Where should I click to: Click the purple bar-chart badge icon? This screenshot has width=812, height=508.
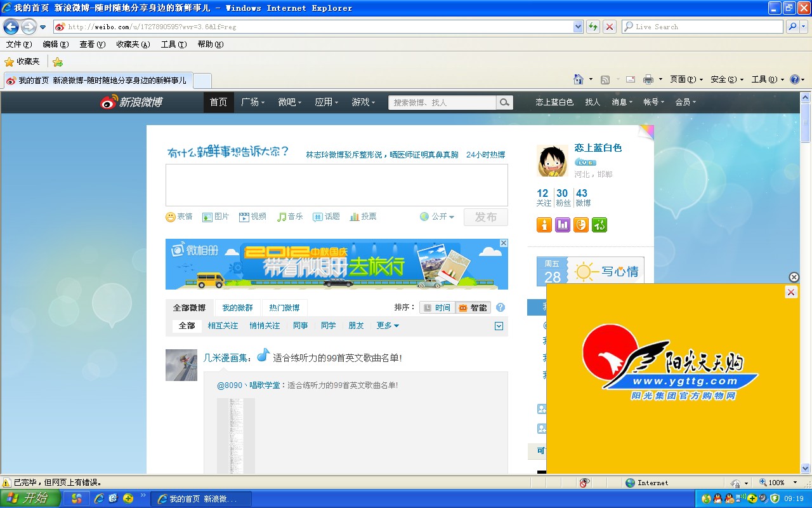pos(563,225)
